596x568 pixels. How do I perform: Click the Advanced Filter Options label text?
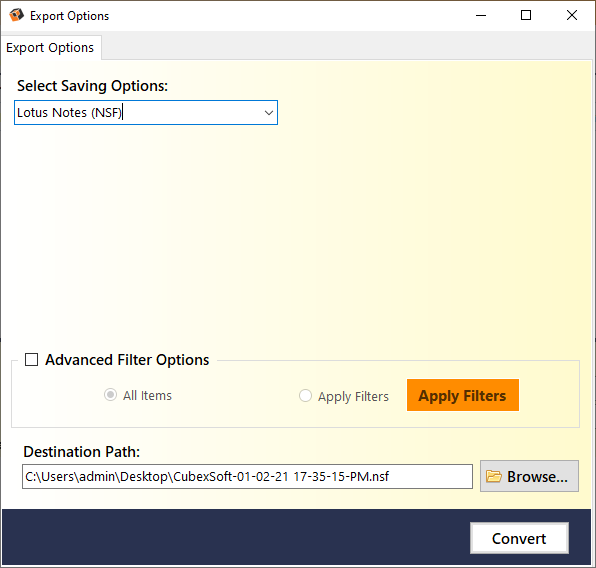(127, 360)
